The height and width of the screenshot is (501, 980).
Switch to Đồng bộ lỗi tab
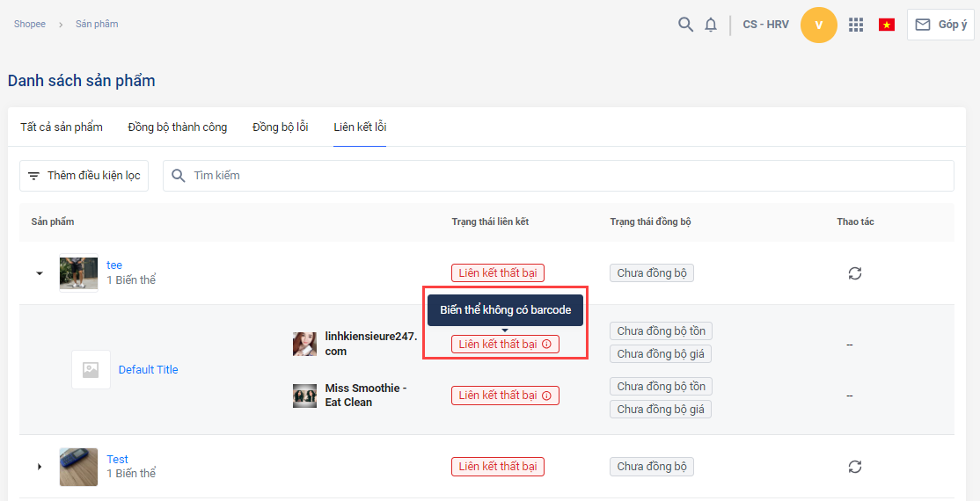point(280,127)
